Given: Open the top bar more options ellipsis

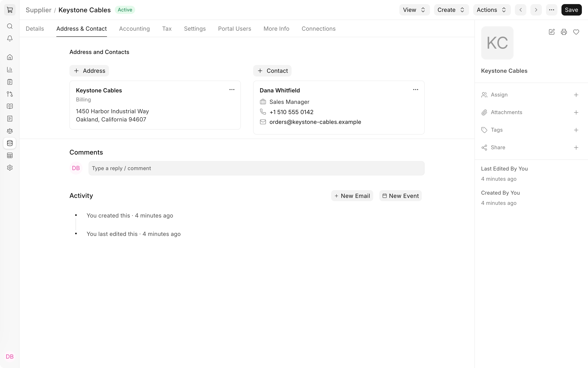Looking at the screenshot, I should pyautogui.click(x=551, y=10).
